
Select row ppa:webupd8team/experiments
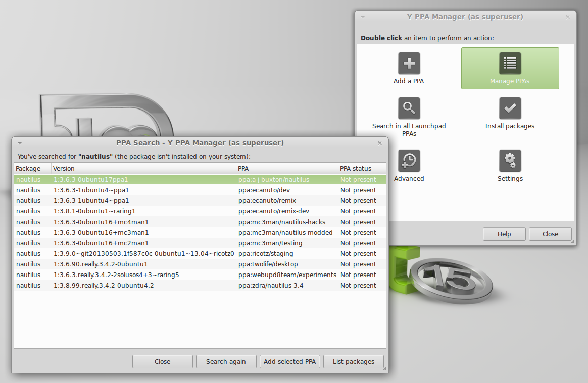coord(200,275)
